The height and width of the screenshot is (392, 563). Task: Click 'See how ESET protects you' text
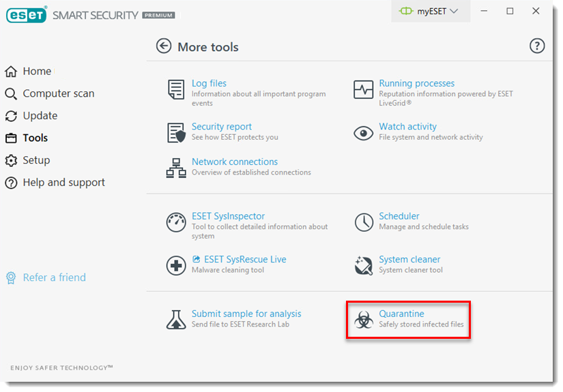[235, 137]
